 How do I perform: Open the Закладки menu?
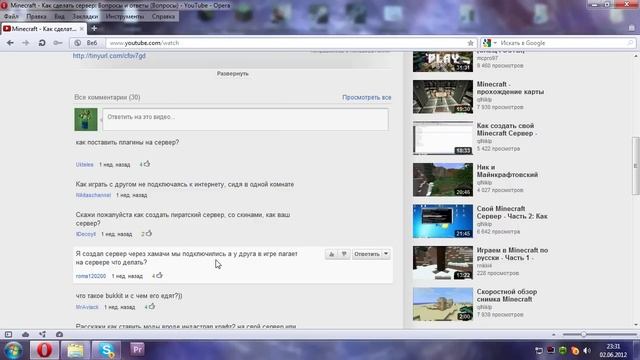point(85,16)
